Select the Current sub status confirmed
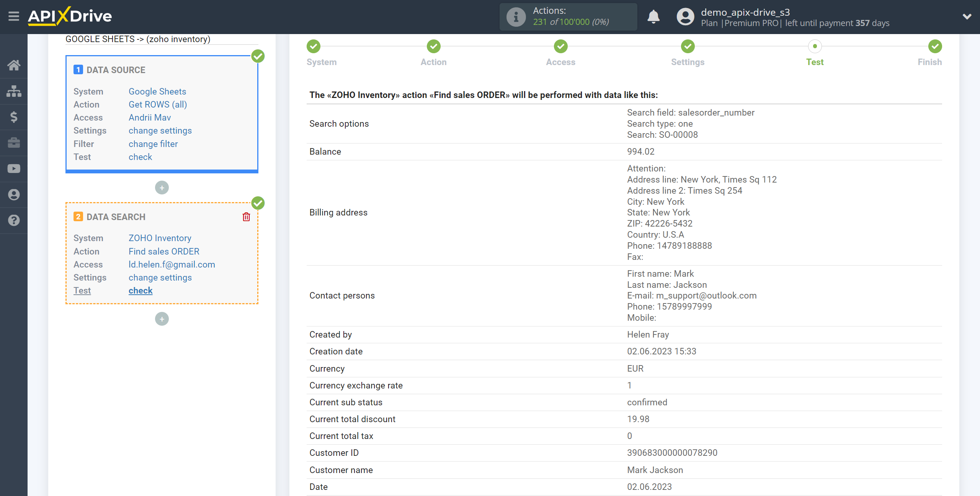This screenshot has height=496, width=980. [647, 402]
